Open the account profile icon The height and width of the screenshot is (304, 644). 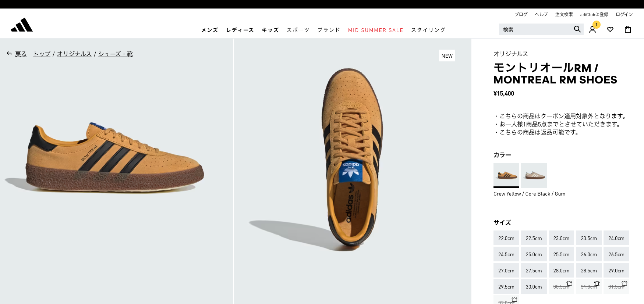pyautogui.click(x=592, y=29)
